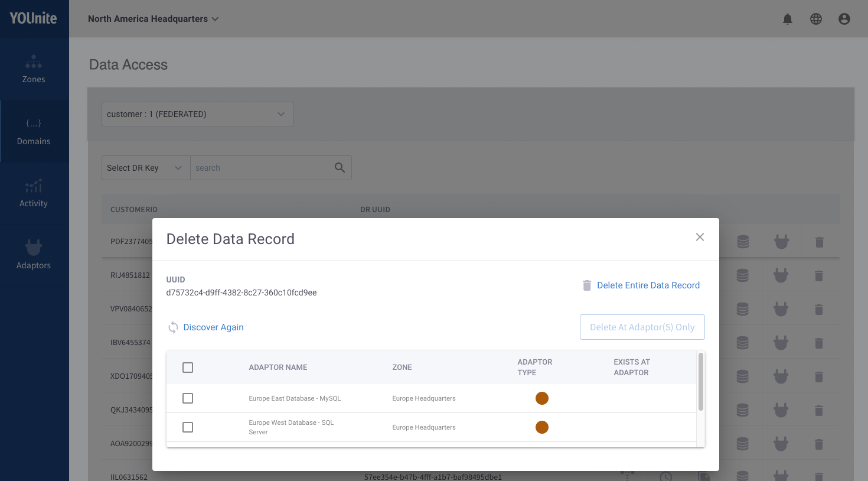Go to Domains in the sidebar
Image resolution: width=868 pixels, height=481 pixels.
[x=34, y=131]
